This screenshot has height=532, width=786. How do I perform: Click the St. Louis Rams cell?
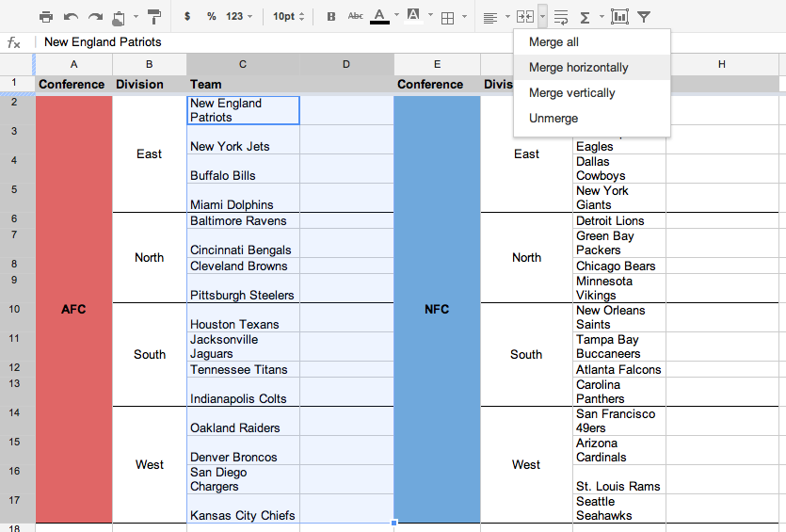(x=619, y=479)
